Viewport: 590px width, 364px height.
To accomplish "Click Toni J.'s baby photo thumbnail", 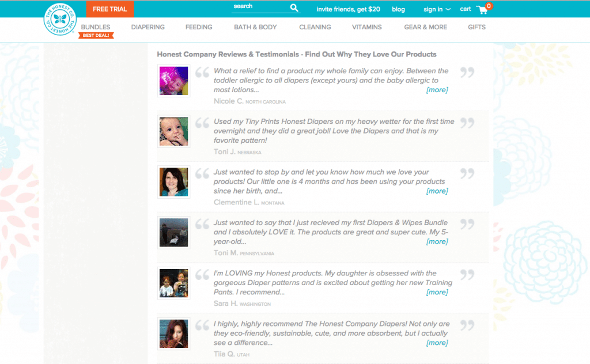I will [173, 131].
